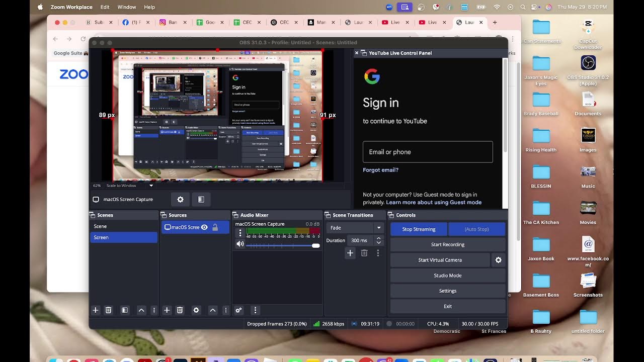
Task: Click the Exit button in OBS
Action: (448, 306)
